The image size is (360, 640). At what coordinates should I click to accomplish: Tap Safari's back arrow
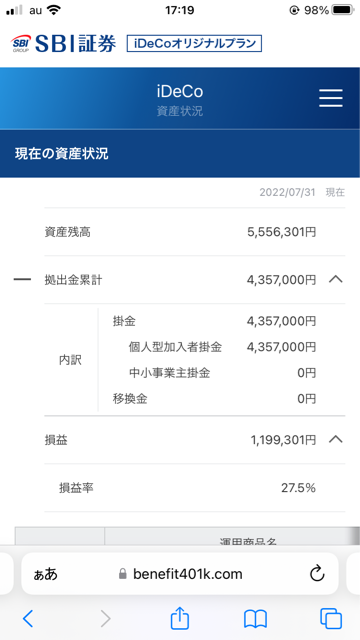(28, 619)
